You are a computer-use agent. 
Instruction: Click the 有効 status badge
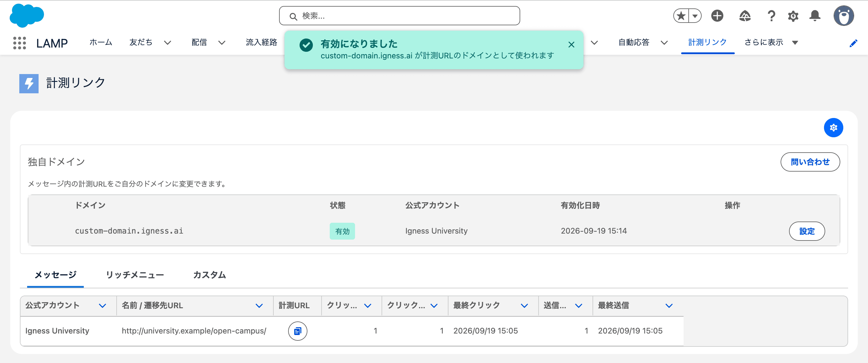tap(342, 231)
